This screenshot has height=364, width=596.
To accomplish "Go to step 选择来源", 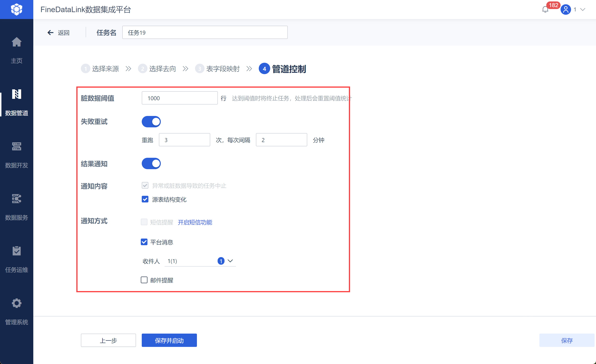I will (x=105, y=69).
